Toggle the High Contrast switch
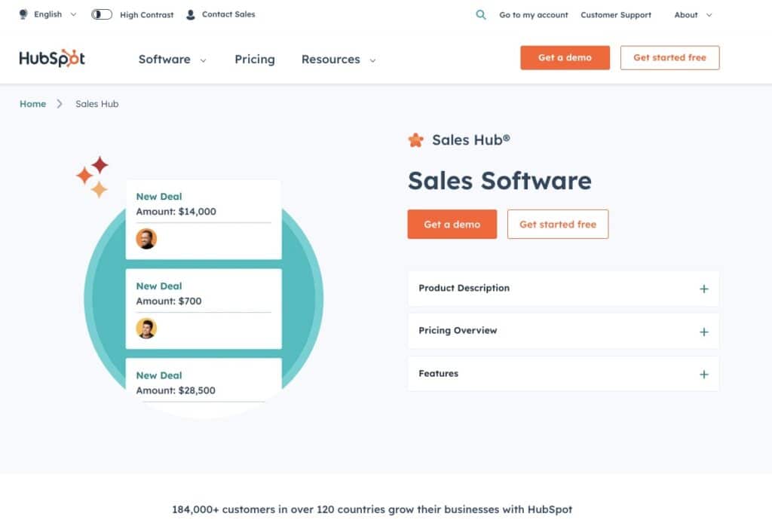Image resolution: width=772 pixels, height=532 pixels. coord(102,14)
